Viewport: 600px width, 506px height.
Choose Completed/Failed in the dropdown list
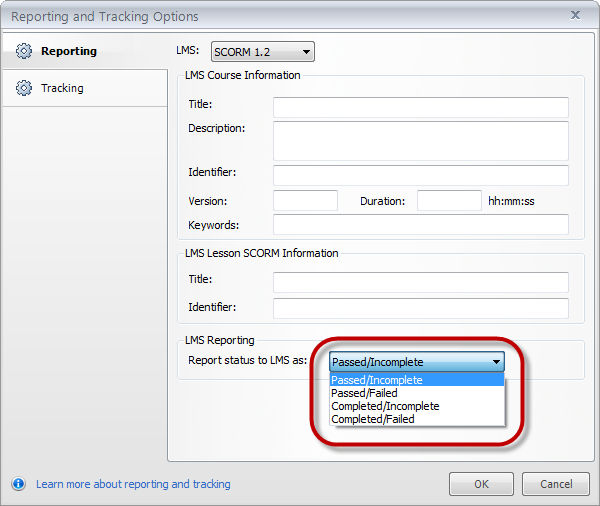coord(417,419)
